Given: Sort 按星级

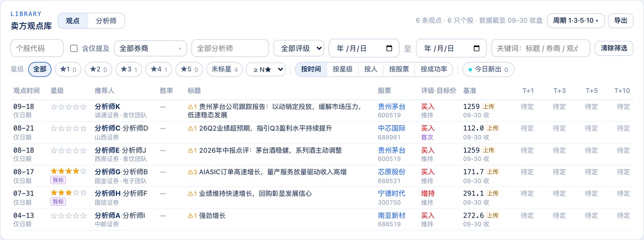Looking at the screenshot, I should click(343, 69).
